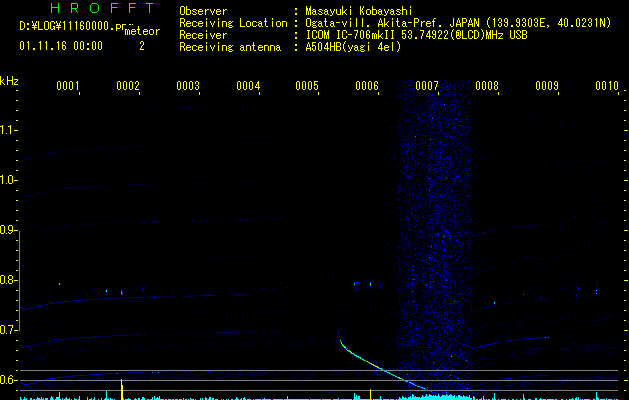Click observer name Masayuki Kobayashi
This screenshot has width=629, height=400.
click(359, 11)
